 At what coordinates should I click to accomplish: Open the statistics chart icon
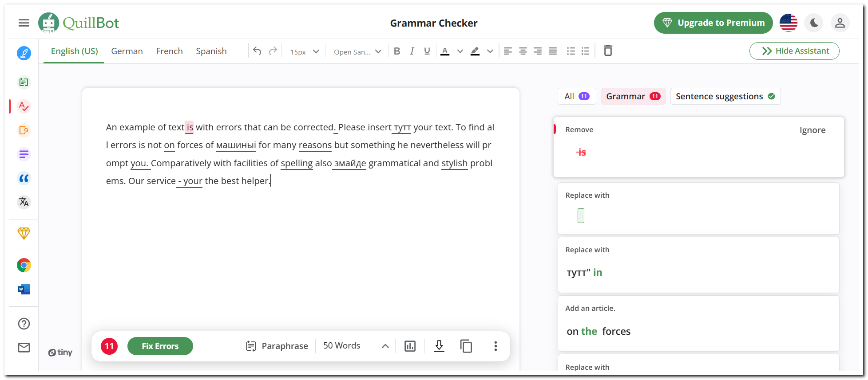click(410, 346)
